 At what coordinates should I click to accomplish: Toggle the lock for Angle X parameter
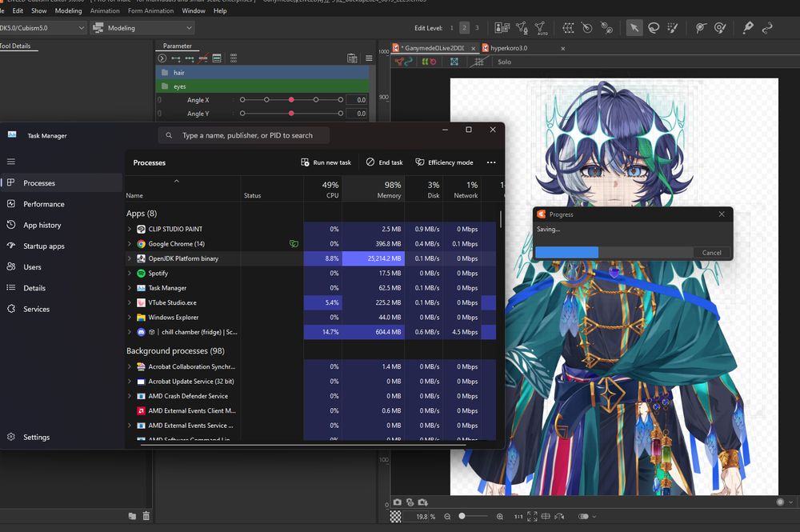point(160,100)
